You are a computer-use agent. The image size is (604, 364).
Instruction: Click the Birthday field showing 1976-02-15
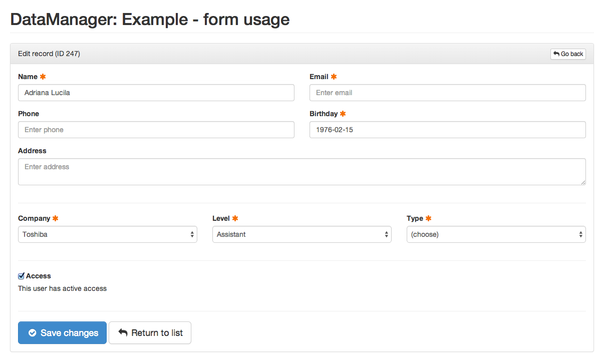(x=448, y=130)
